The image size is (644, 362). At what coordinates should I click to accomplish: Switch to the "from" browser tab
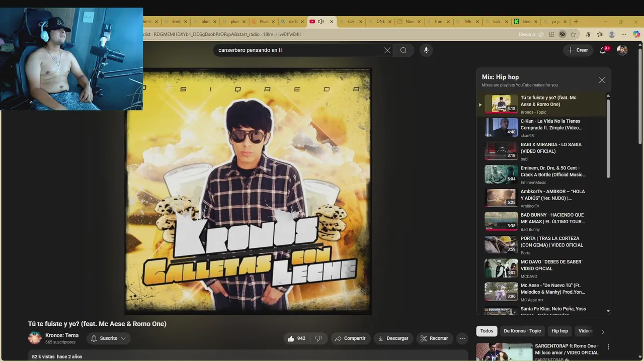(x=439, y=22)
